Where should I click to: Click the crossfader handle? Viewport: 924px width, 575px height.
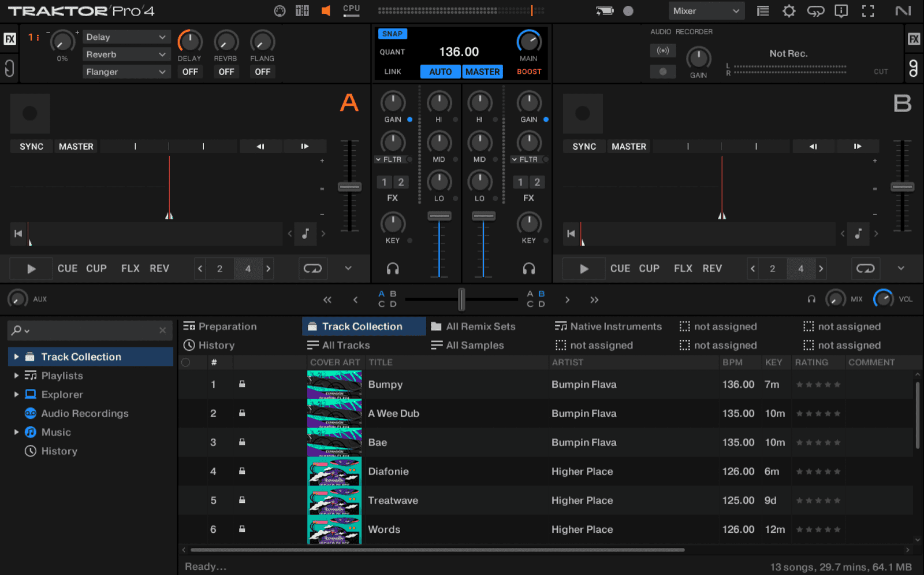point(461,299)
